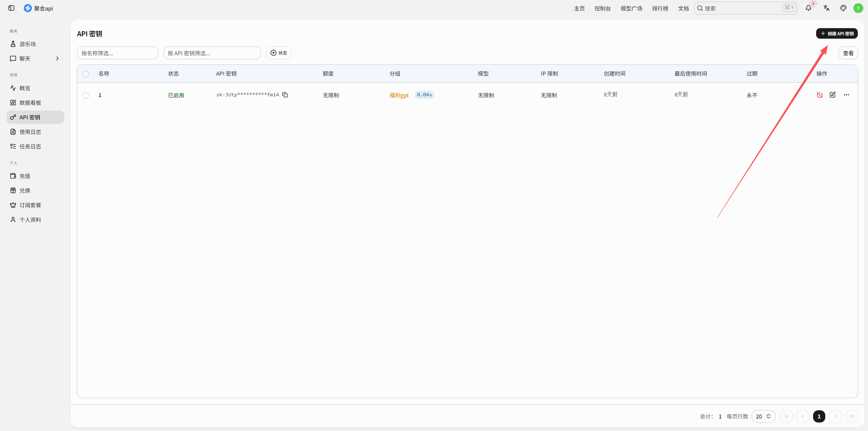The image size is (868, 431).
Task: Focus the top 搜索 search box
Action: coord(746,8)
